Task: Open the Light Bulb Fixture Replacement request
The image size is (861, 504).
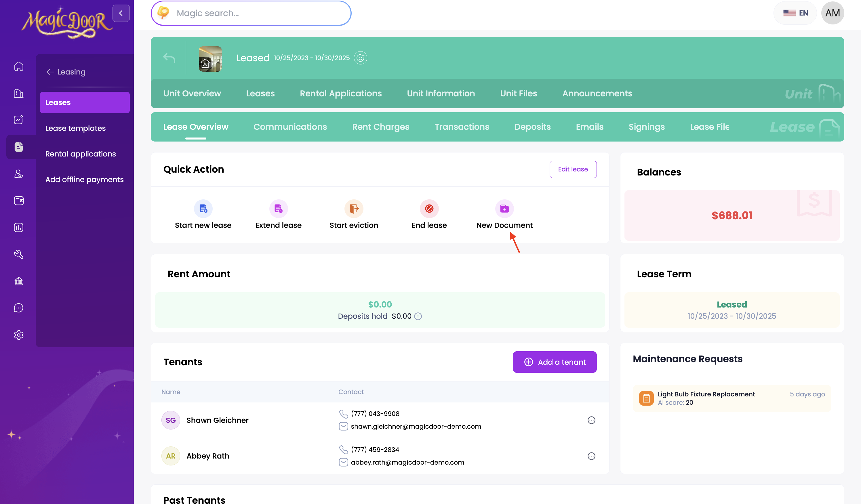Action: tap(706, 394)
